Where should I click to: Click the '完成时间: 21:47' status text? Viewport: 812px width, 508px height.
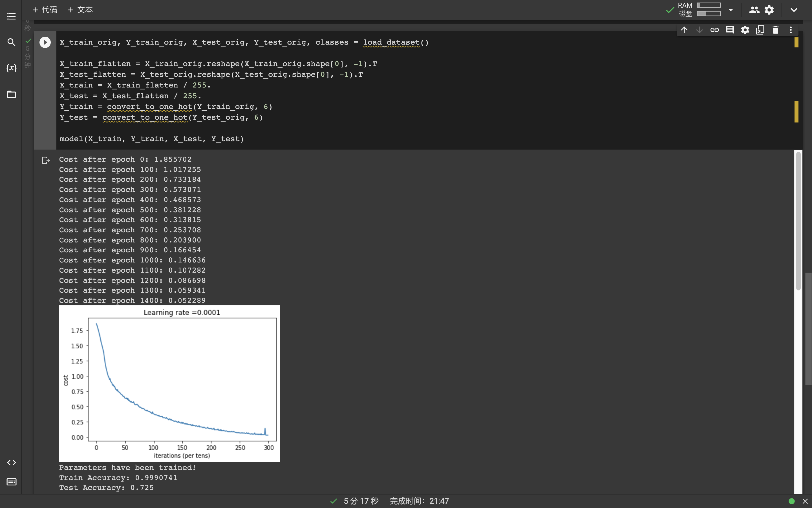419,501
